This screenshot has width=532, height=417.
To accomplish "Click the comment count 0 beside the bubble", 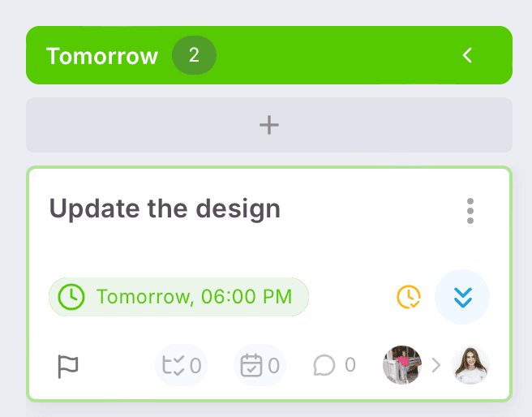I will [350, 365].
